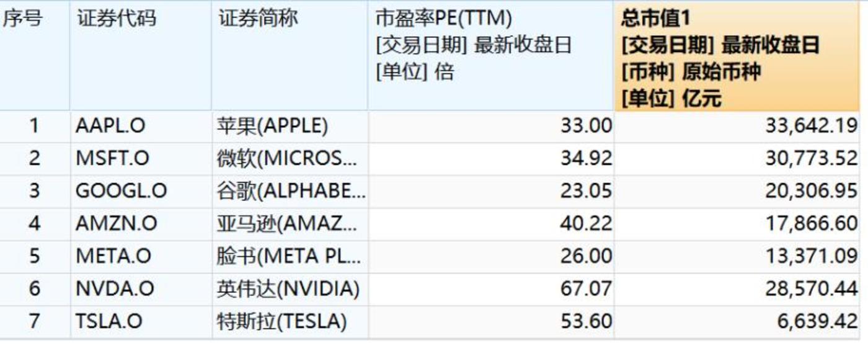Click NVIDIA's PE value 67.07
This screenshot has height=348, width=868.
pos(586,288)
